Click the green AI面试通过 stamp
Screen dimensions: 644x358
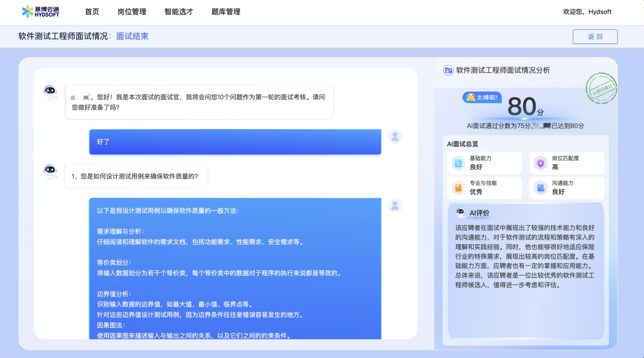(601, 89)
